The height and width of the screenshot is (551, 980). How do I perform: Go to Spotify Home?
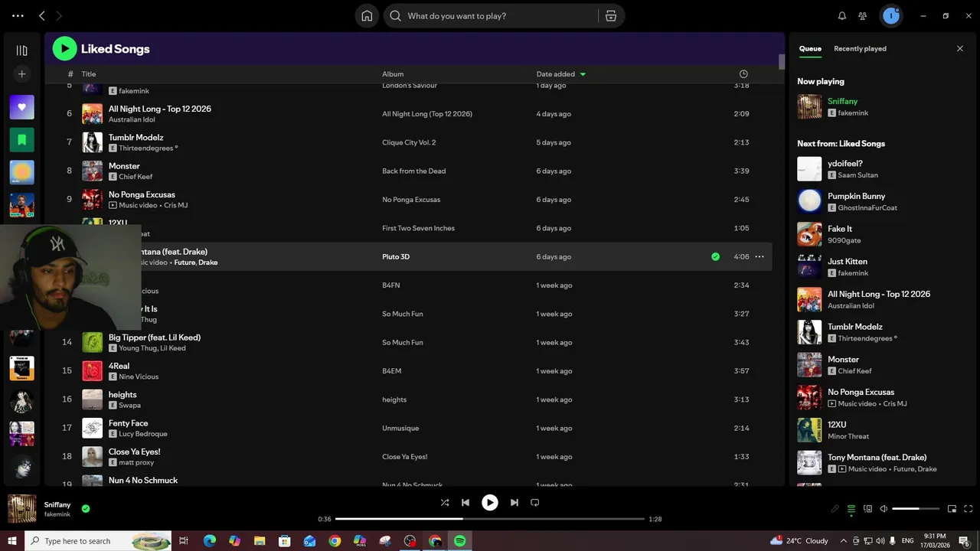pyautogui.click(x=367, y=16)
